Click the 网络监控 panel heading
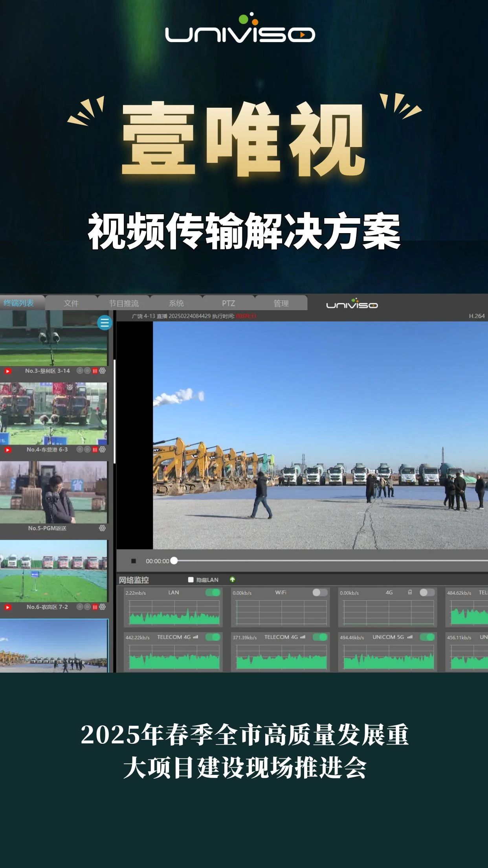This screenshot has width=488, height=868. click(134, 580)
